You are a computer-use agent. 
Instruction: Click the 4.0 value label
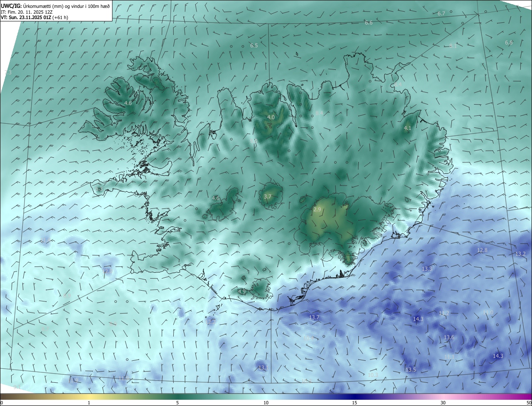(271, 117)
